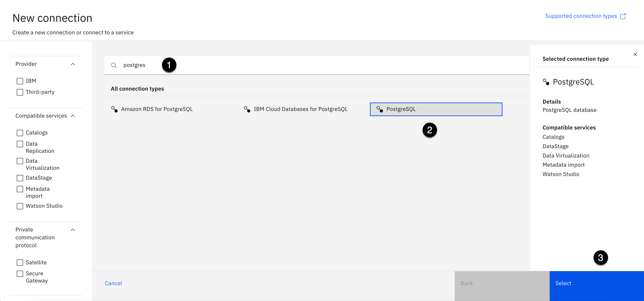The image size is (644, 301).
Task: Enable the IBM provider checkbox
Action: [20, 81]
